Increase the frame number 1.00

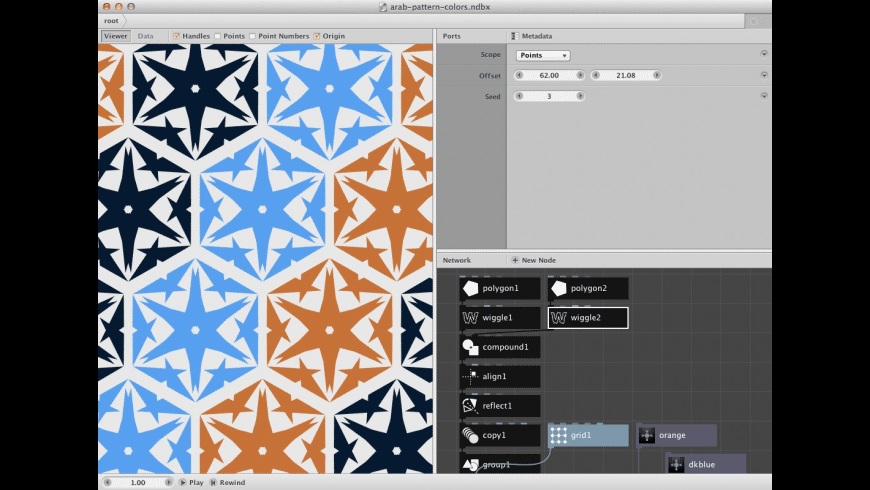coord(168,483)
